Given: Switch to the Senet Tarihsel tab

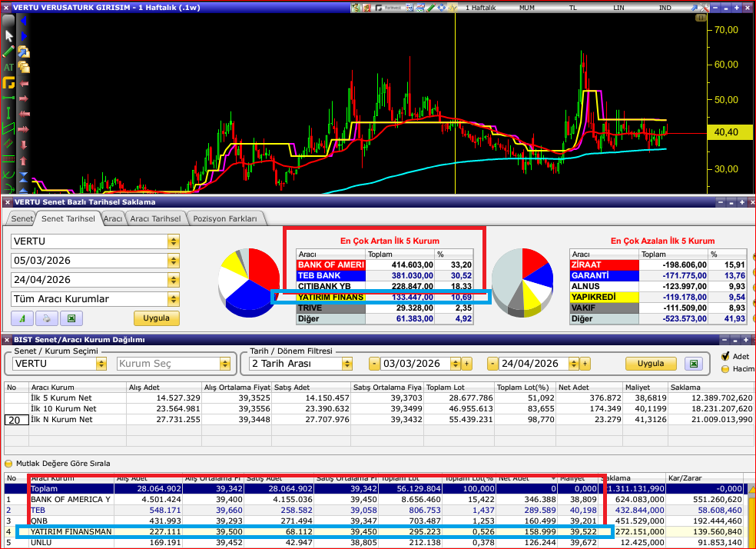Looking at the screenshot, I should 68,218.
